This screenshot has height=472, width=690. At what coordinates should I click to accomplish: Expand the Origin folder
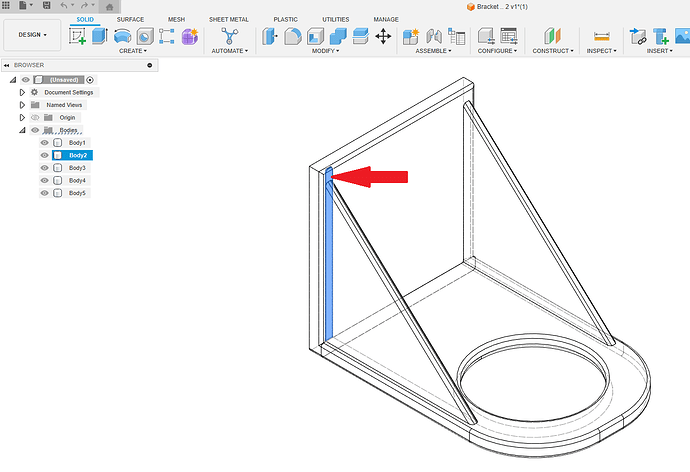[22, 117]
